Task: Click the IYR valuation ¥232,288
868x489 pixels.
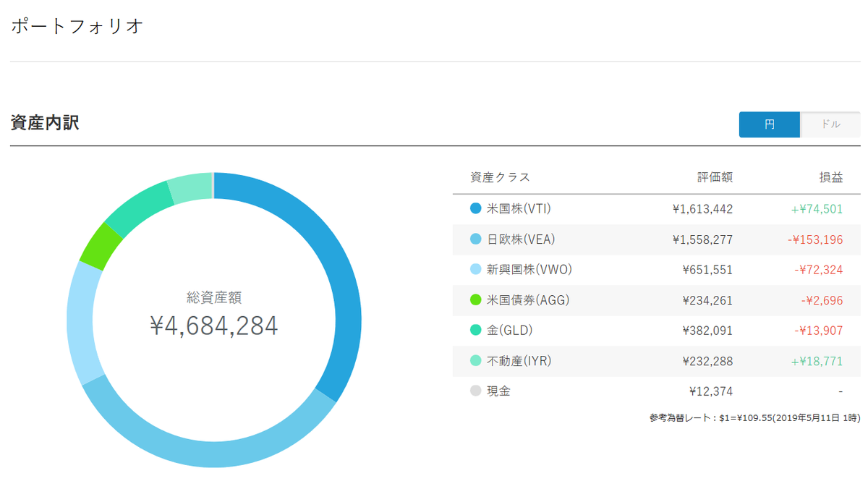Action: 707,361
